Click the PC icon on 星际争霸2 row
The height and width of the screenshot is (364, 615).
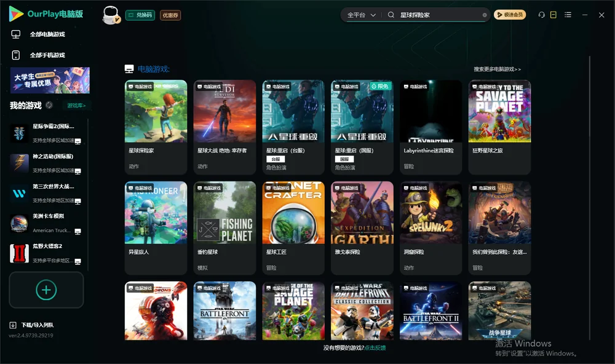point(77,141)
